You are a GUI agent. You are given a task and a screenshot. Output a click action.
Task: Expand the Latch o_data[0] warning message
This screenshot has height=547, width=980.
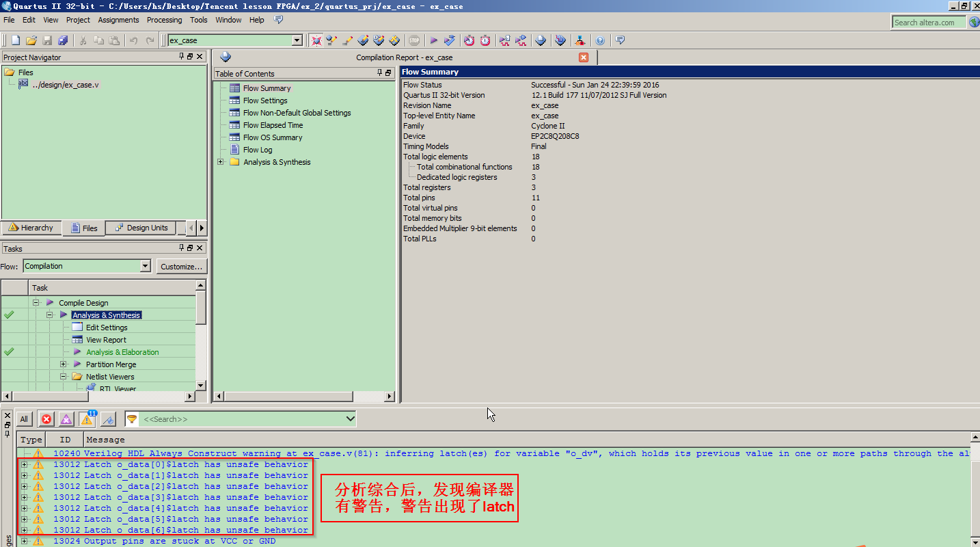pos(25,464)
